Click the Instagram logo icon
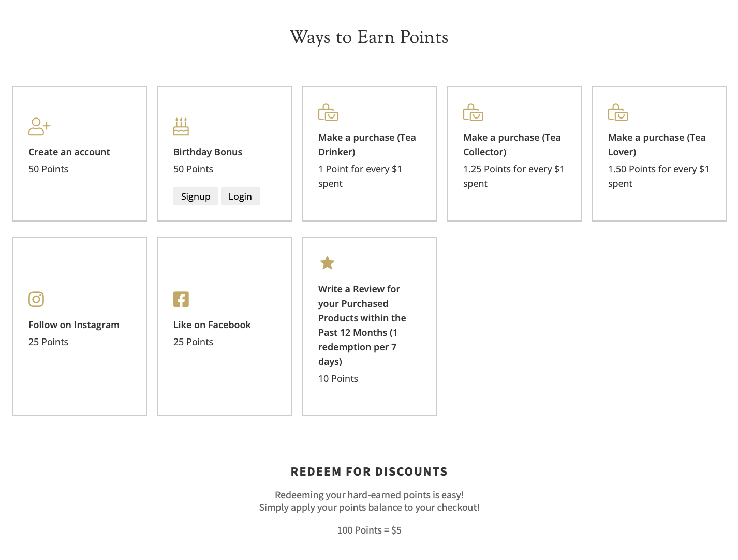 (36, 299)
